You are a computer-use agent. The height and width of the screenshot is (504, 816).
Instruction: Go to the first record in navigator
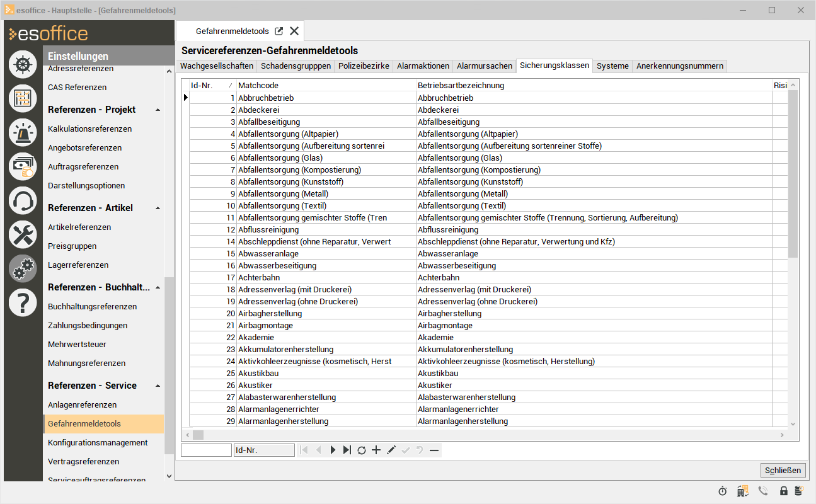[304, 450]
